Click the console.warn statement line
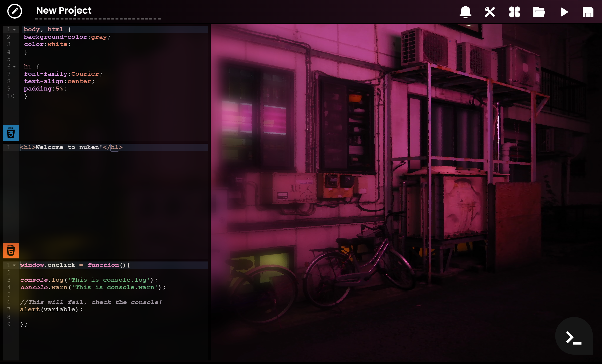The image size is (602, 364). tap(93, 288)
